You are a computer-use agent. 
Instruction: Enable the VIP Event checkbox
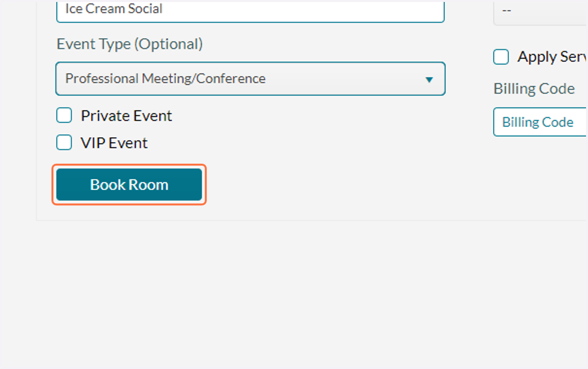64,143
